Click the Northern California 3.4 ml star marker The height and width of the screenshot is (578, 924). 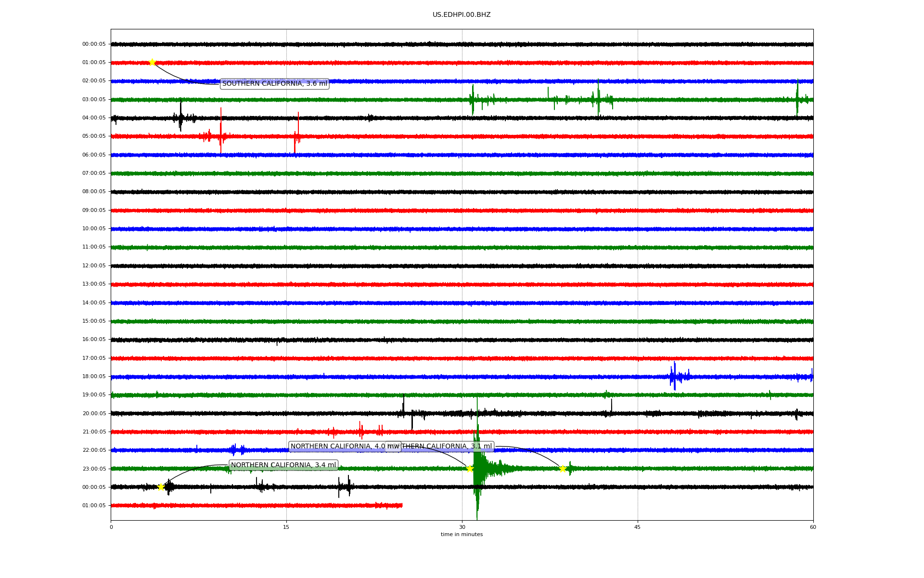161,487
